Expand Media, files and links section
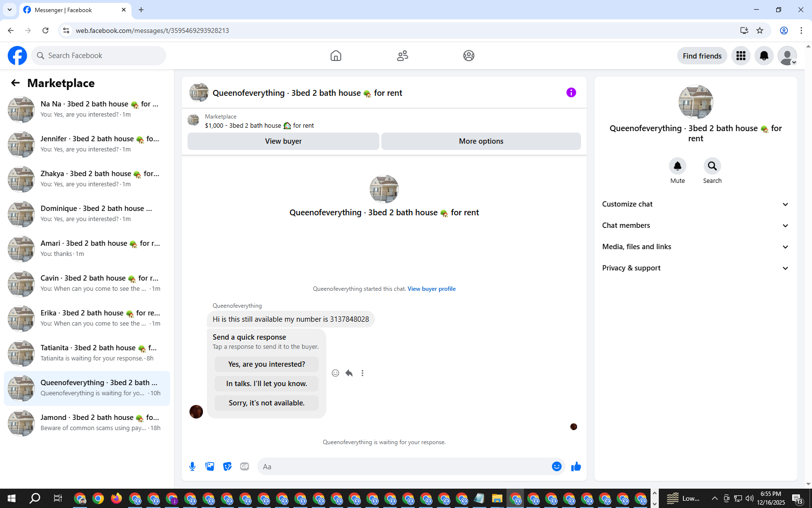The height and width of the screenshot is (508, 812). tap(696, 247)
